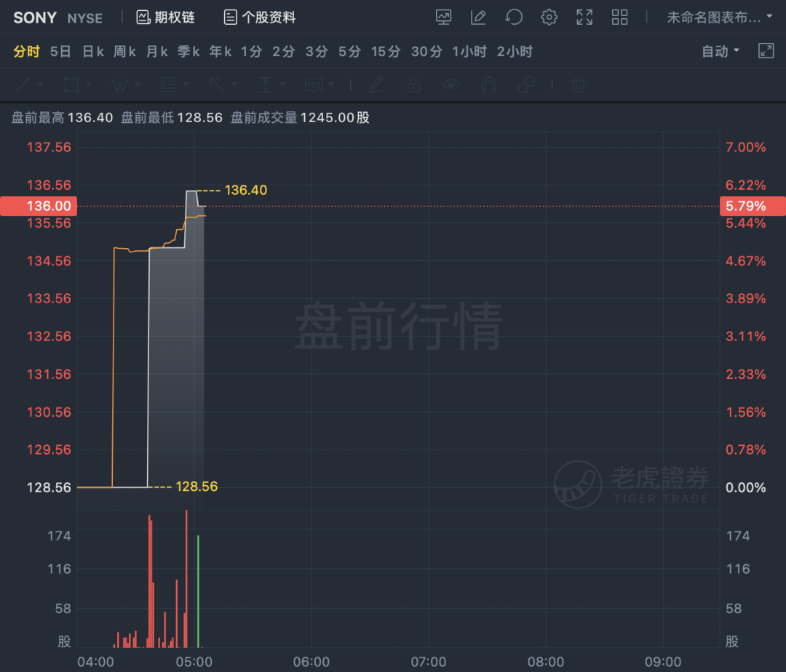Select the 30分 interval
786x672 pixels.
pos(426,51)
